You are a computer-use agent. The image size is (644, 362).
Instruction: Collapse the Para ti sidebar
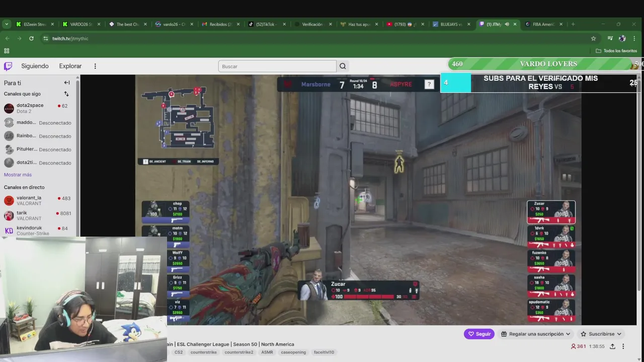66,82
